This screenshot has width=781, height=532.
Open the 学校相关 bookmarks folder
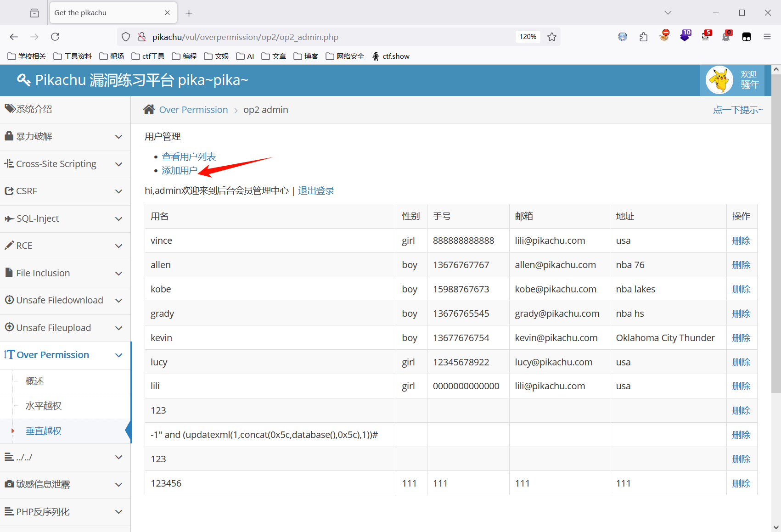[27, 56]
